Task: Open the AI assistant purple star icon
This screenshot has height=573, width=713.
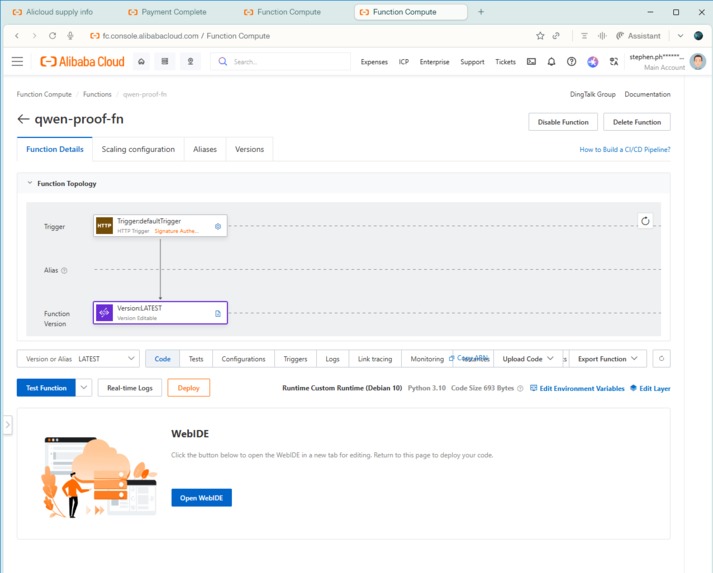Action: (592, 61)
